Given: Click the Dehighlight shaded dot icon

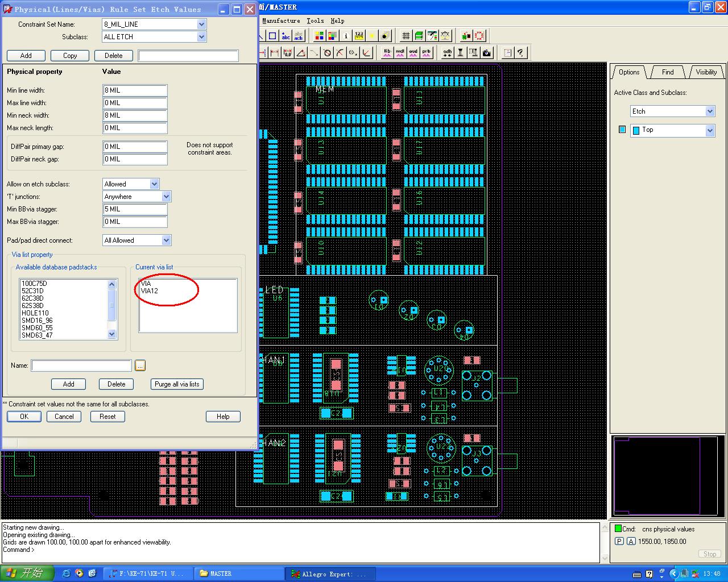Looking at the screenshot, I should [x=385, y=36].
